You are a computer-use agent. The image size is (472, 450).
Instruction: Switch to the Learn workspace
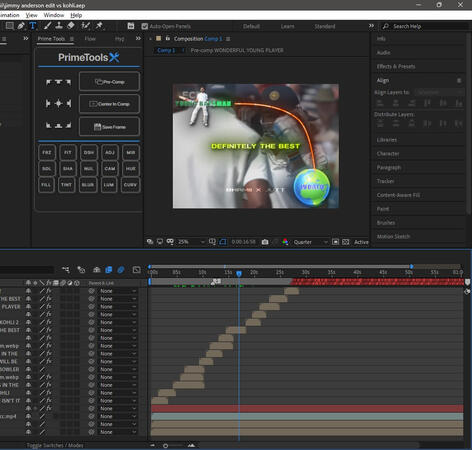point(287,26)
